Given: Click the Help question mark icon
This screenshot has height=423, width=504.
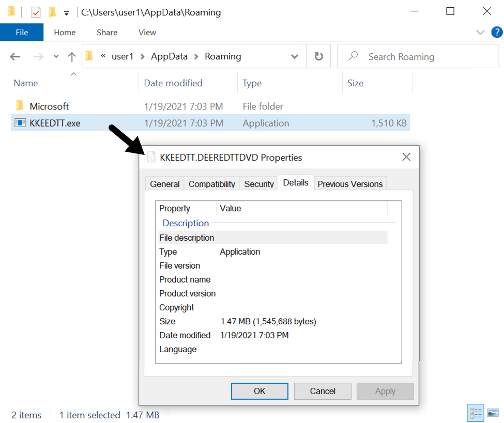Looking at the screenshot, I should point(496,33).
